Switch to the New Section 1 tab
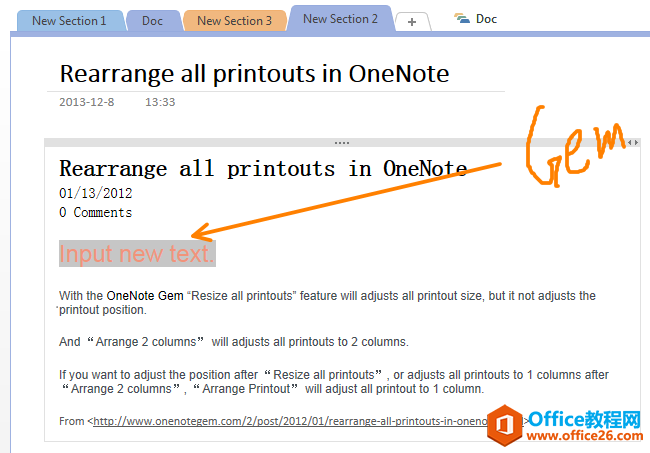 [69, 21]
